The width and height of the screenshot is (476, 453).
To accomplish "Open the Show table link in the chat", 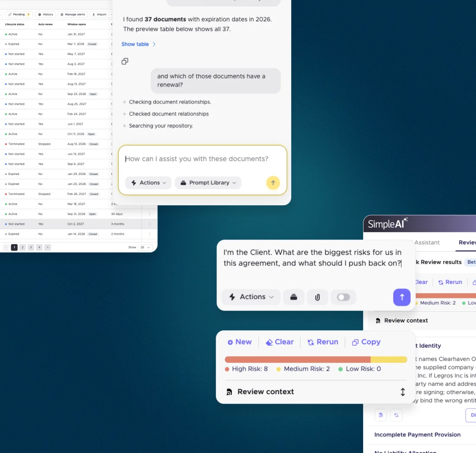I will pyautogui.click(x=138, y=44).
